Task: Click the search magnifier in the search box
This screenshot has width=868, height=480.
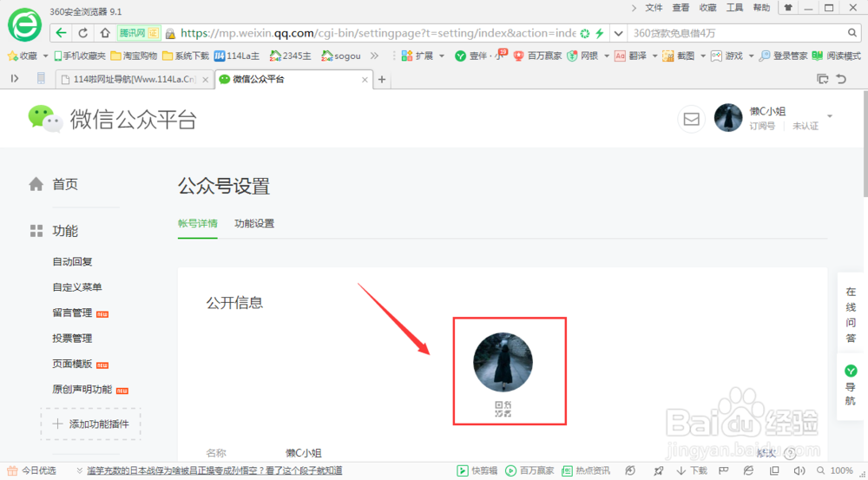Action: point(852,33)
